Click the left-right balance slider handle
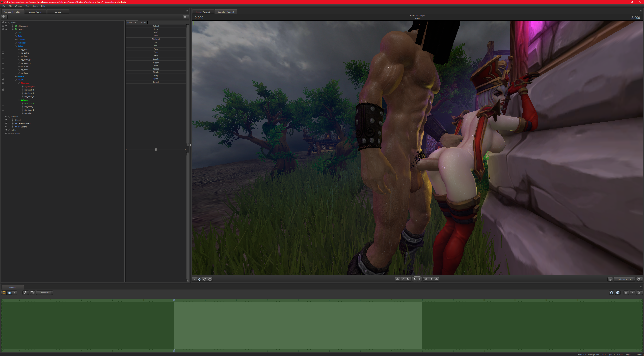This screenshot has height=356, width=644. pyautogui.click(x=156, y=149)
